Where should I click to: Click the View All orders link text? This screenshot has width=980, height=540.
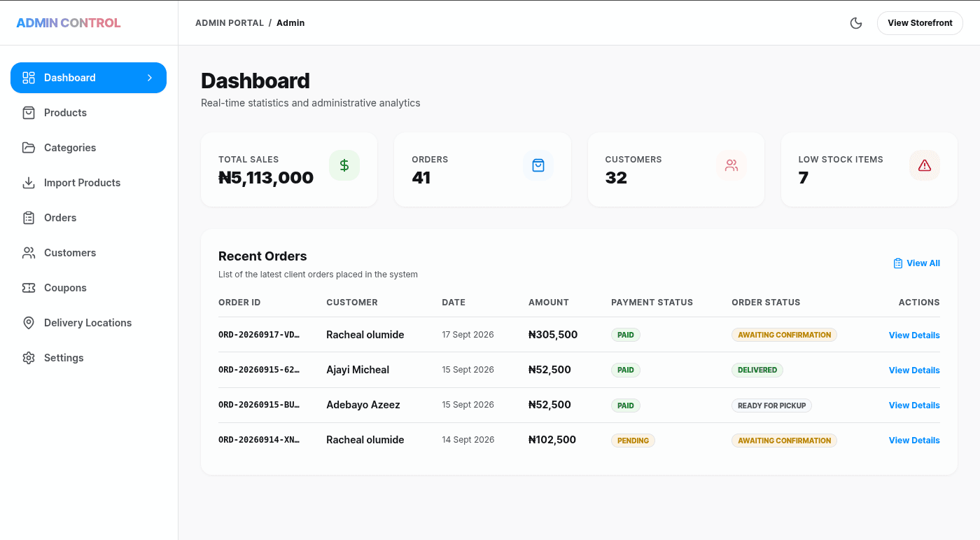tap(923, 263)
